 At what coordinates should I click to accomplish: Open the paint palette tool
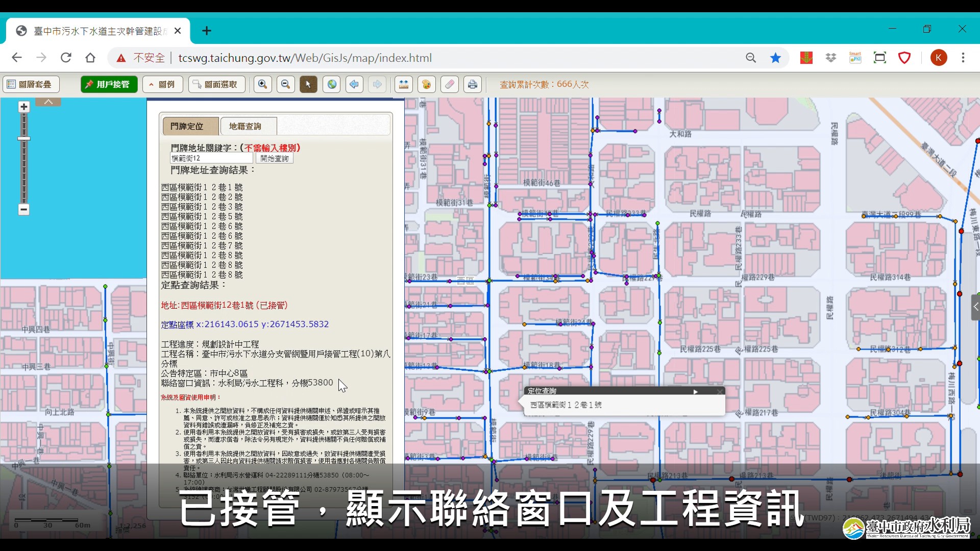pyautogui.click(x=427, y=84)
